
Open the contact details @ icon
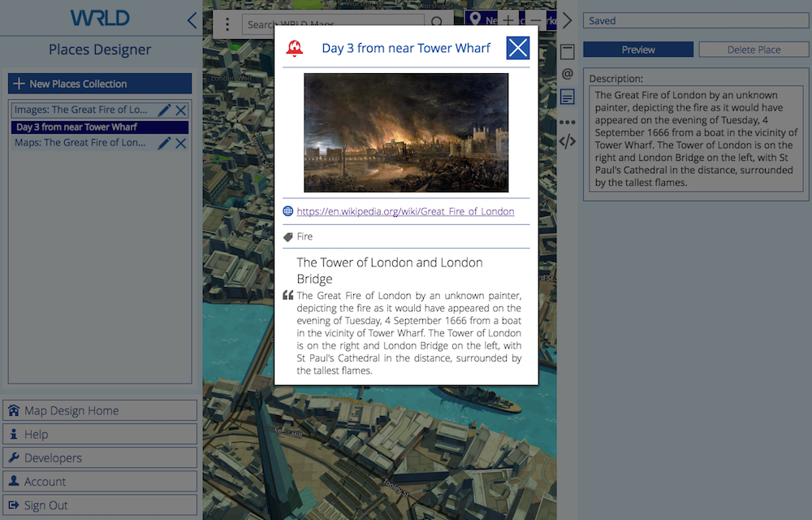(x=568, y=74)
